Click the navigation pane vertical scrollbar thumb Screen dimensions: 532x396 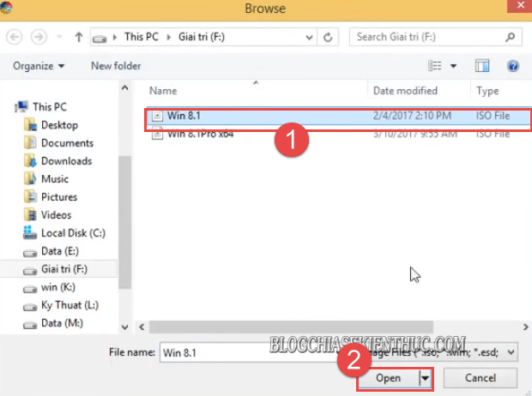pyautogui.click(x=125, y=222)
